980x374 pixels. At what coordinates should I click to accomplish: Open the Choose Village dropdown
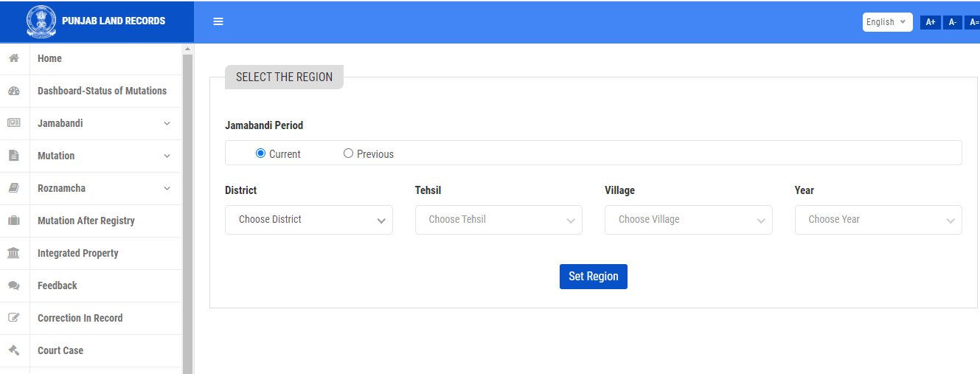pos(688,220)
